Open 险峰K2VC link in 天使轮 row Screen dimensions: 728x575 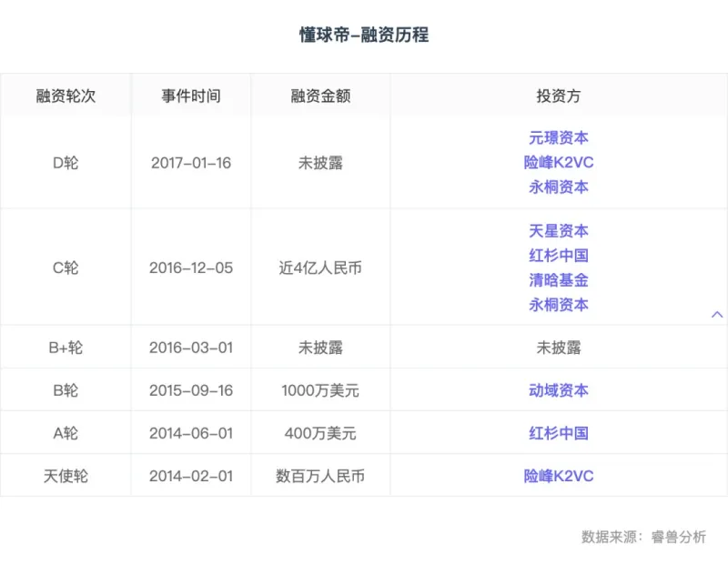click(x=559, y=476)
